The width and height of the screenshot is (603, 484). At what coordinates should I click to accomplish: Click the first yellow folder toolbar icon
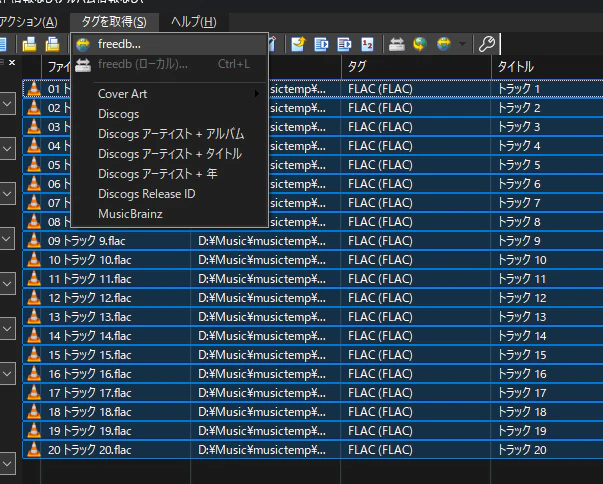(x=29, y=44)
